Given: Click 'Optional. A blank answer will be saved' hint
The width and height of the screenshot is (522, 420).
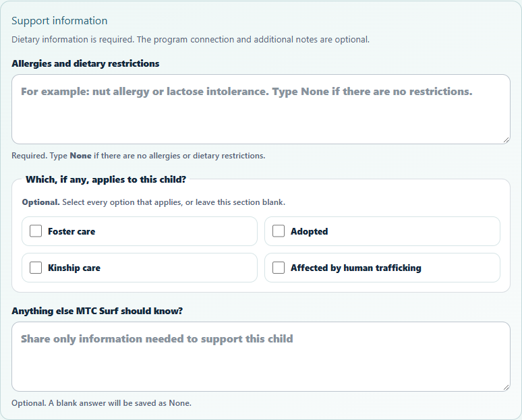Looking at the screenshot, I should click(102, 403).
